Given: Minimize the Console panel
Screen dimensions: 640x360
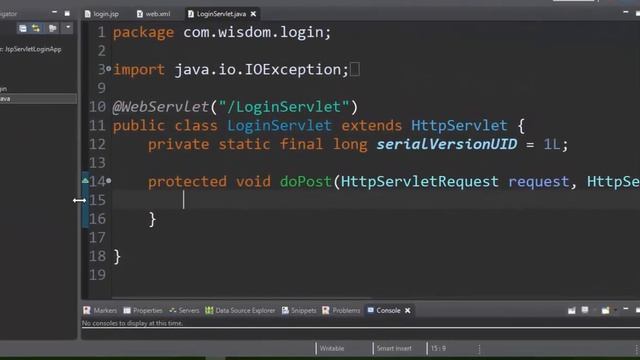Looking at the screenshot, I should point(626,309).
